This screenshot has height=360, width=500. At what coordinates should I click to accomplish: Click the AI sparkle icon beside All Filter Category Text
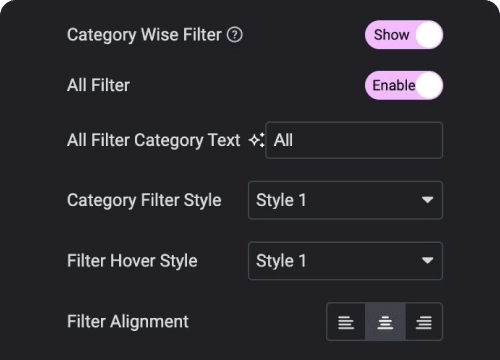coord(256,140)
